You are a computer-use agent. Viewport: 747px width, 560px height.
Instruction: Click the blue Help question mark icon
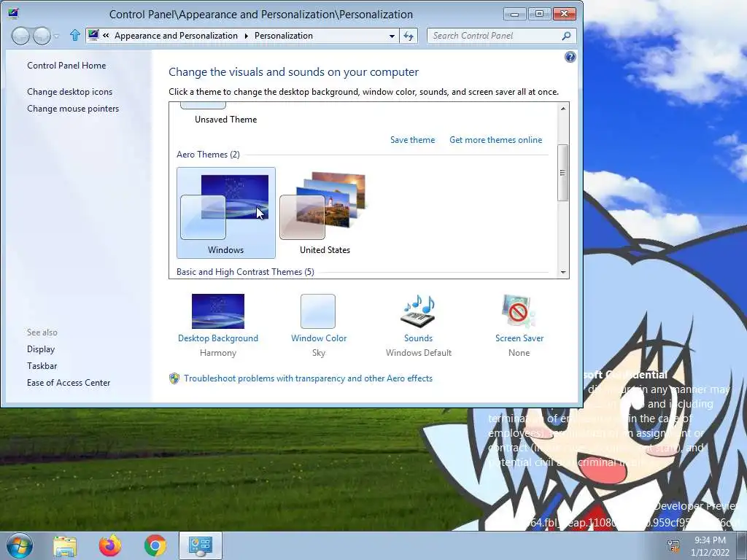[x=570, y=57]
